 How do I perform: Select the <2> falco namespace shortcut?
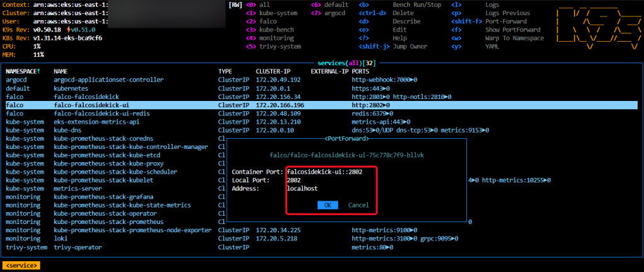(262, 21)
